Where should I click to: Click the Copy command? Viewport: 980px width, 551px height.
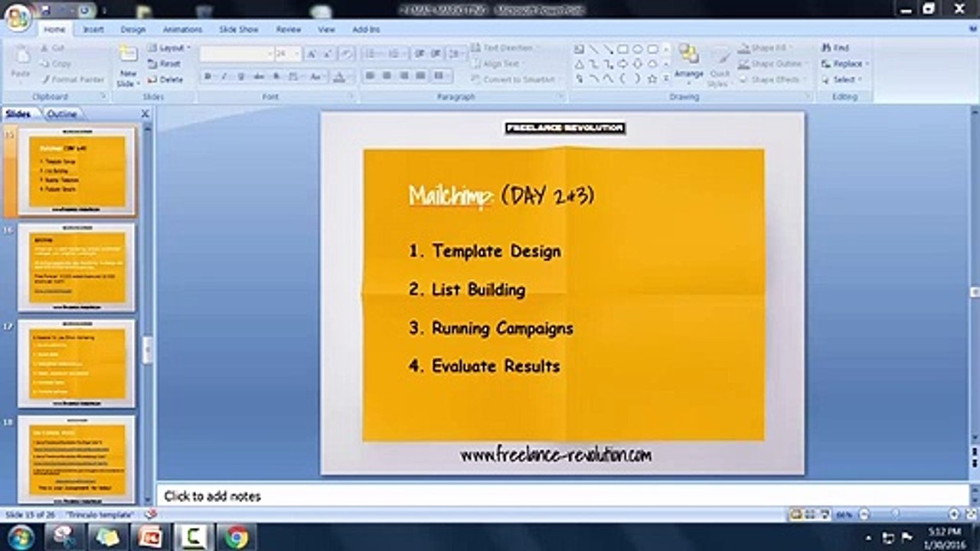tap(55, 64)
